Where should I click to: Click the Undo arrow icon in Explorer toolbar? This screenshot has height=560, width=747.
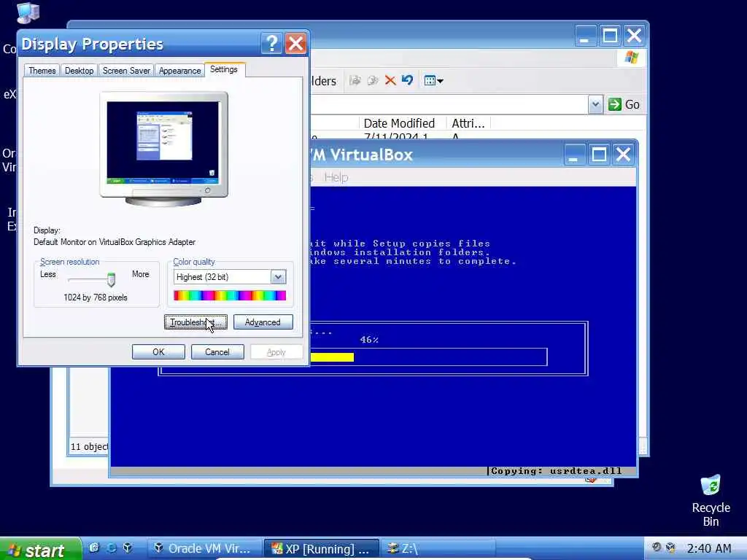tap(407, 80)
